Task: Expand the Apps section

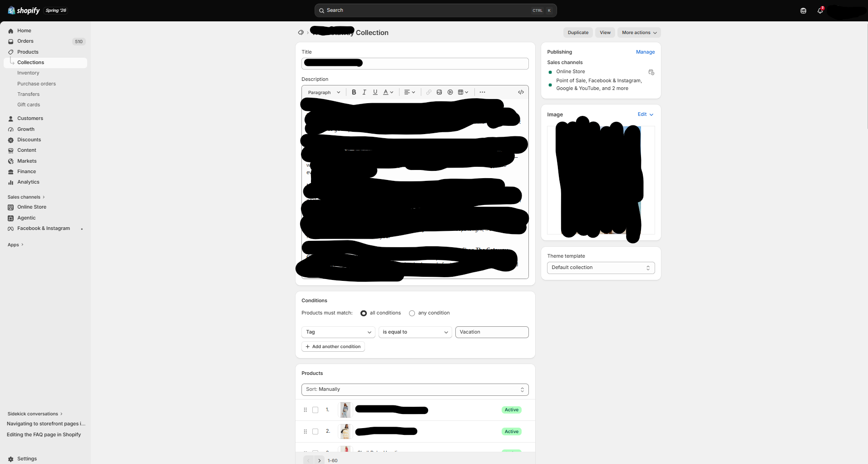Action: [x=15, y=245]
